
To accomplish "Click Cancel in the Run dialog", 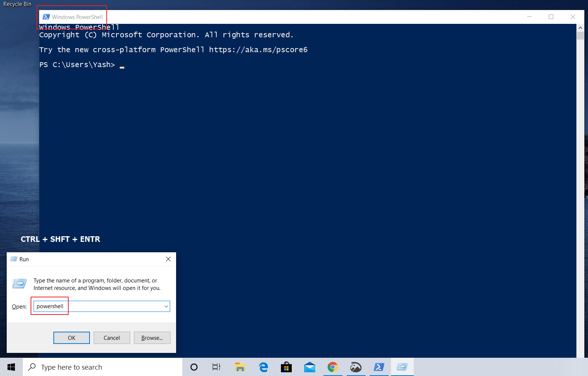I will click(x=112, y=338).
